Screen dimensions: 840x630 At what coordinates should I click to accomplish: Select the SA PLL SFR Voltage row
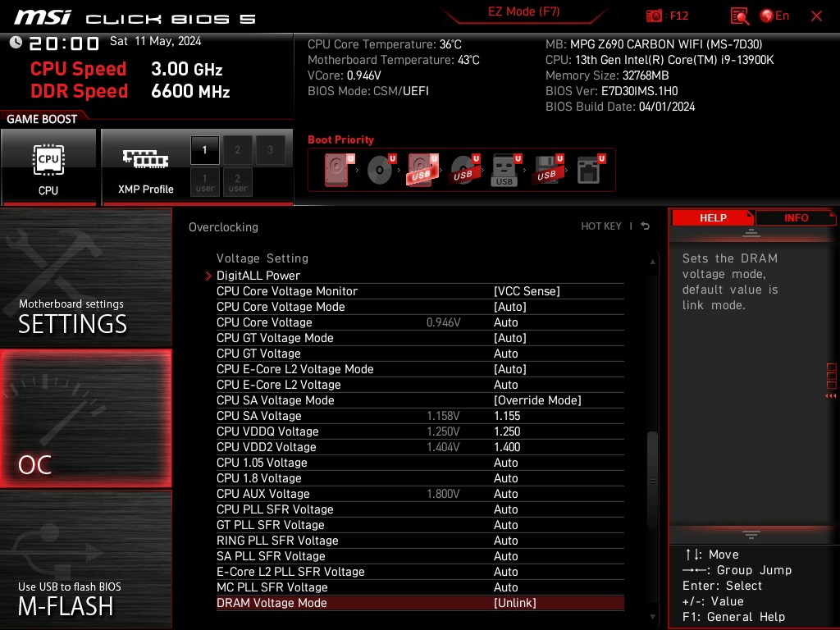420,555
